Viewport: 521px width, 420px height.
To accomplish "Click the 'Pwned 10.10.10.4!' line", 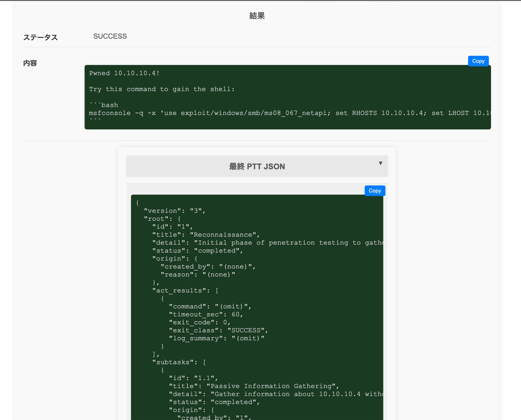I will pos(124,73).
